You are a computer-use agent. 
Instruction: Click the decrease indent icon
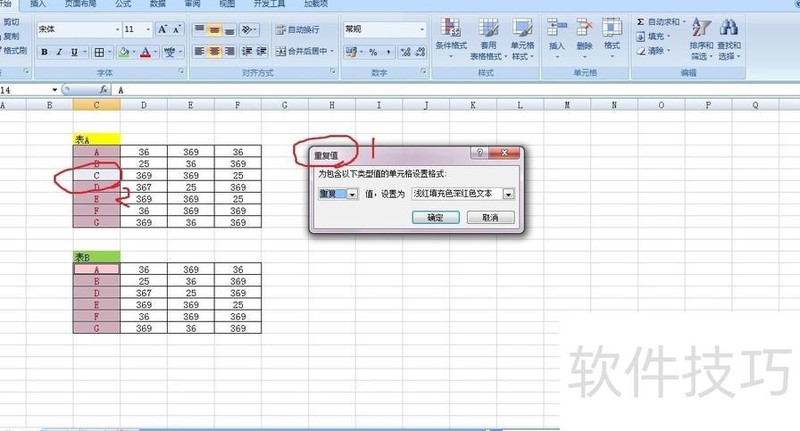pos(247,51)
